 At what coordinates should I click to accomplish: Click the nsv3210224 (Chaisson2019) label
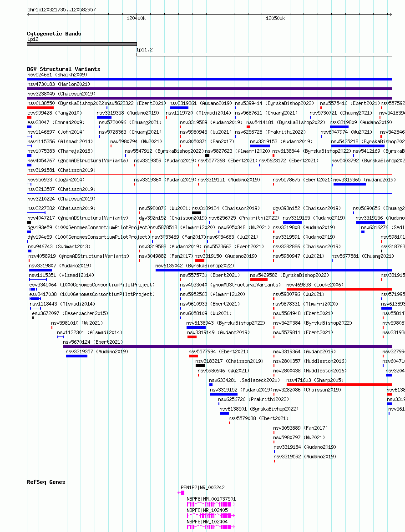point(61,199)
